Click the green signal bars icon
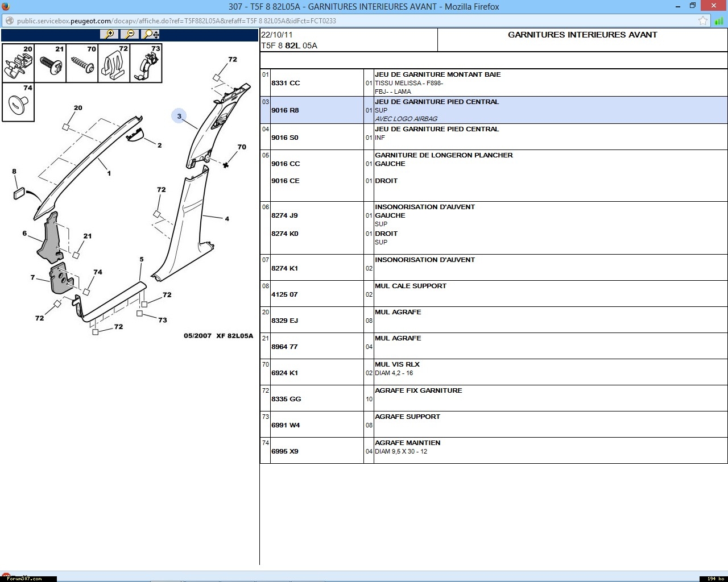Image resolution: width=728 pixels, height=582 pixels. [719, 21]
